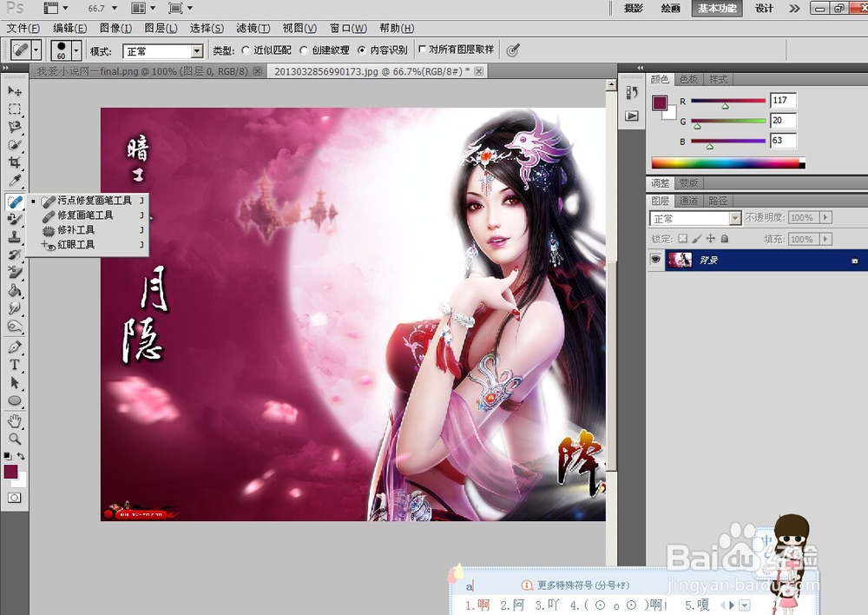Select 近似匹配 radio option
Screen dimensions: 868x615
(246, 50)
